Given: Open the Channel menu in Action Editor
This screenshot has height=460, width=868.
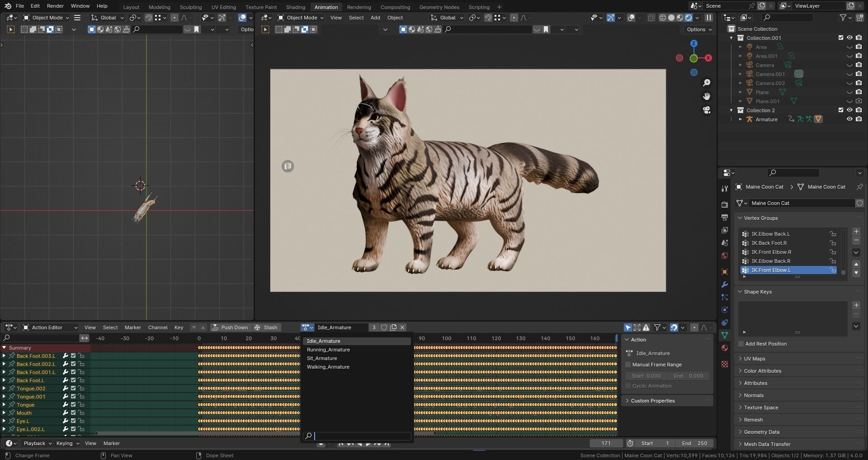Looking at the screenshot, I should [x=158, y=327].
